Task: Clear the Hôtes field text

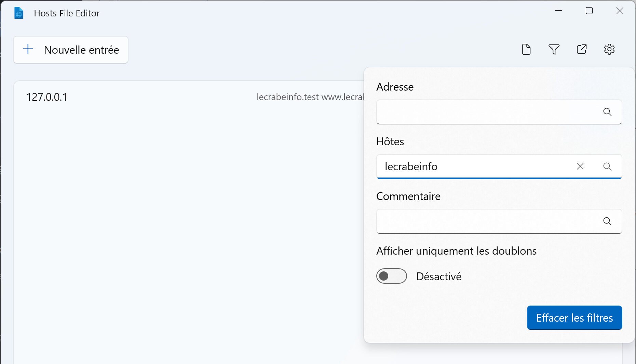Action: pyautogui.click(x=580, y=166)
